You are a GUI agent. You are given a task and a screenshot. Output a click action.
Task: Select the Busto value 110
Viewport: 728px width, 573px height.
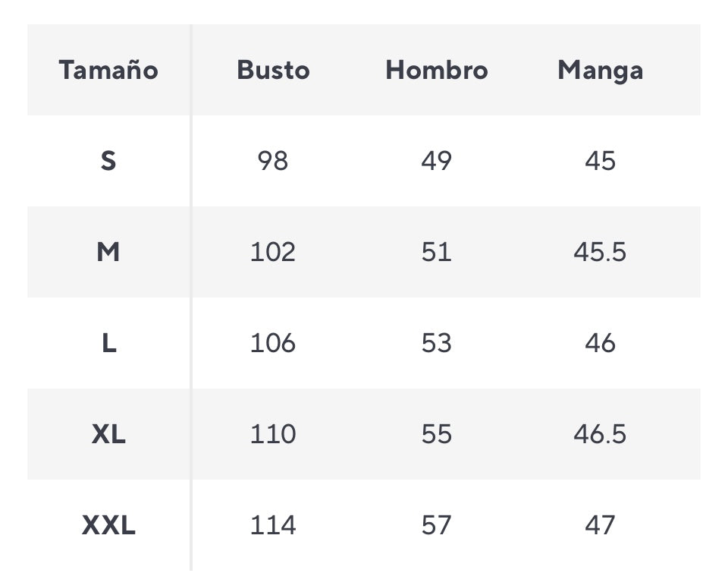coord(273,434)
